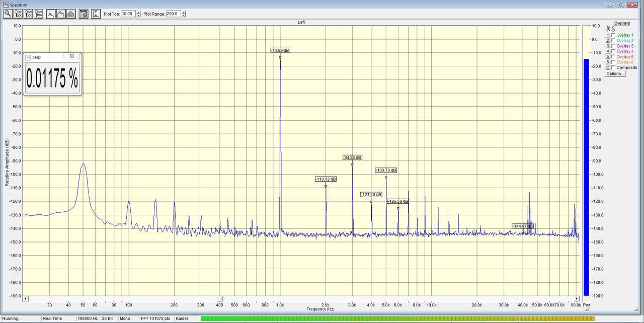
Task: Set overlay 1 with the '1' button
Action: (608, 35)
